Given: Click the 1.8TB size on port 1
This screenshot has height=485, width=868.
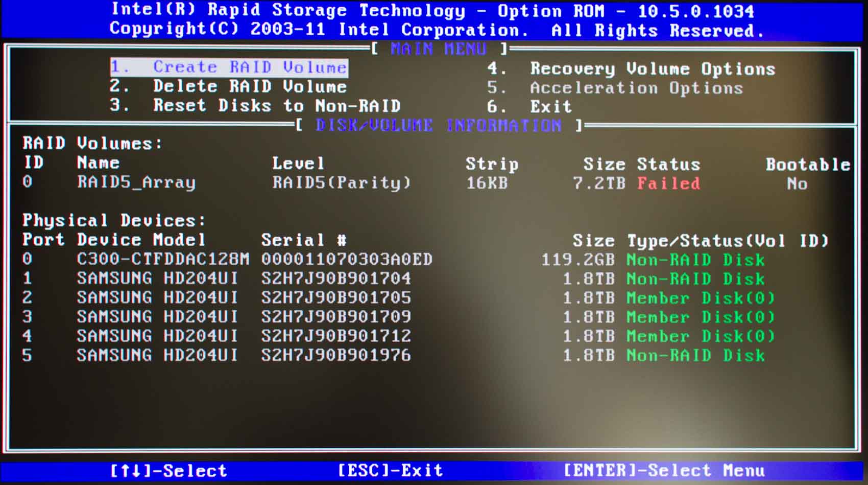Looking at the screenshot, I should tap(589, 279).
